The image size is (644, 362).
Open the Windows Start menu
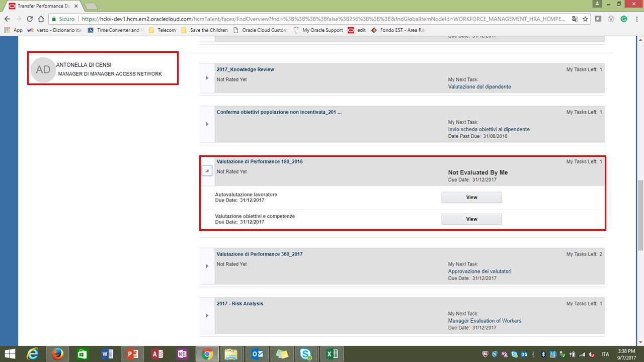pyautogui.click(x=10, y=354)
